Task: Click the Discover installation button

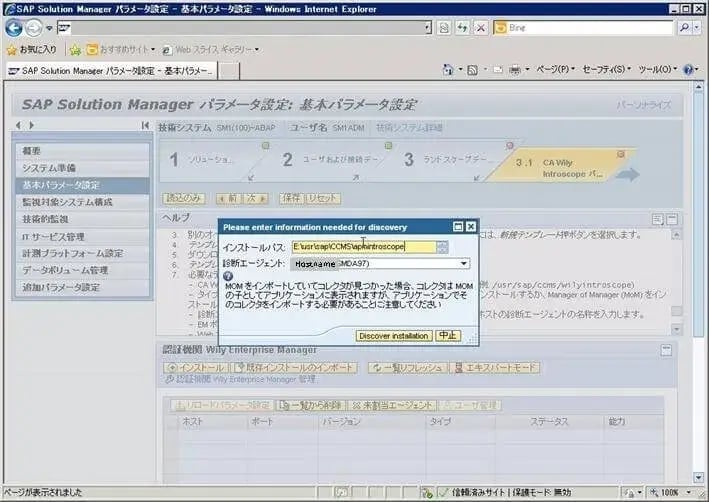Action: (394, 336)
